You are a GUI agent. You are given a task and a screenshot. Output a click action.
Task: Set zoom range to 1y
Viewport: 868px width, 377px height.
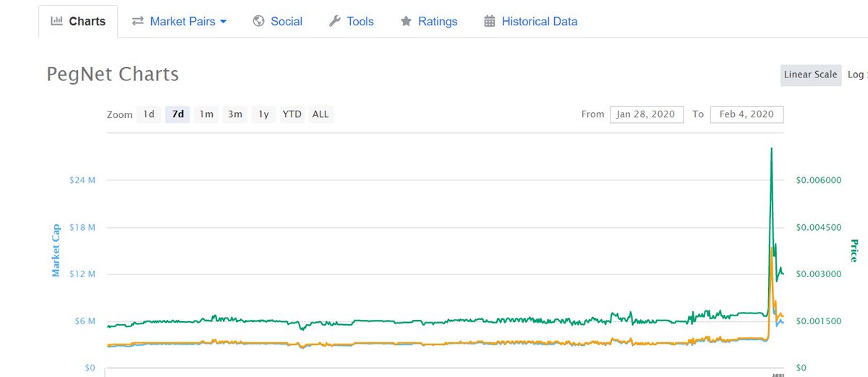point(263,114)
